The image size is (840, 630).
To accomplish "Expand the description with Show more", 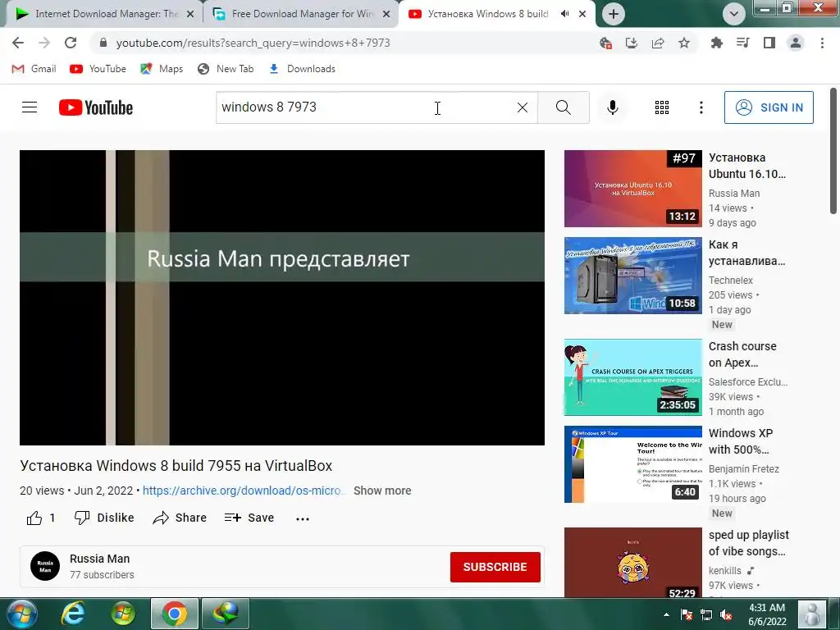I will click(382, 491).
